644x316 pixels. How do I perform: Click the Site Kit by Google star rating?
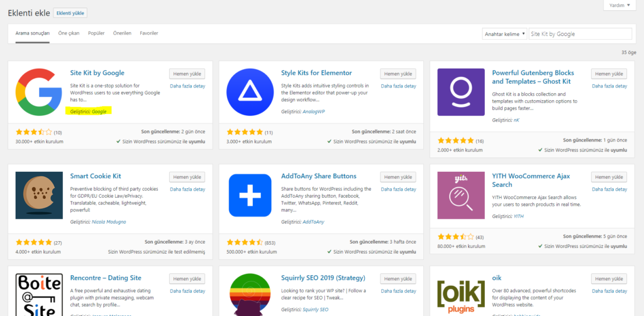34,132
